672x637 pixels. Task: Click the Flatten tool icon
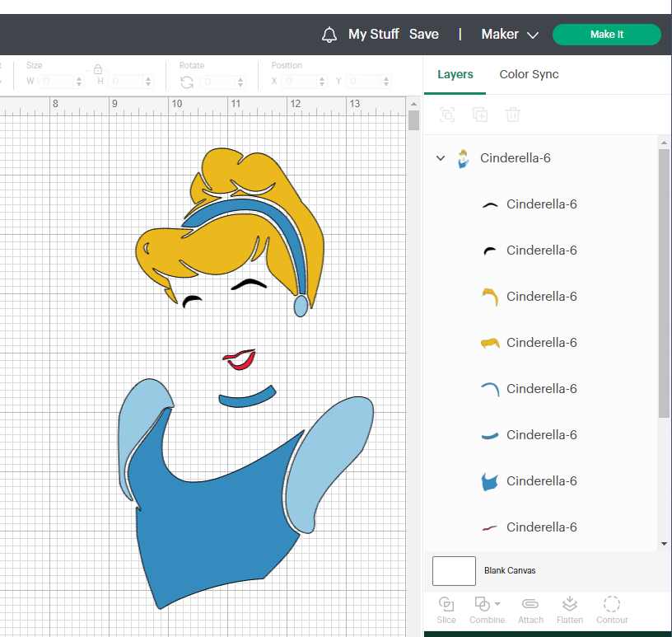(570, 604)
